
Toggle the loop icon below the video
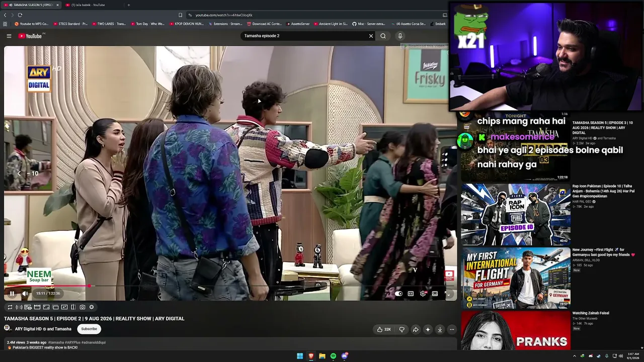[x=10, y=307]
